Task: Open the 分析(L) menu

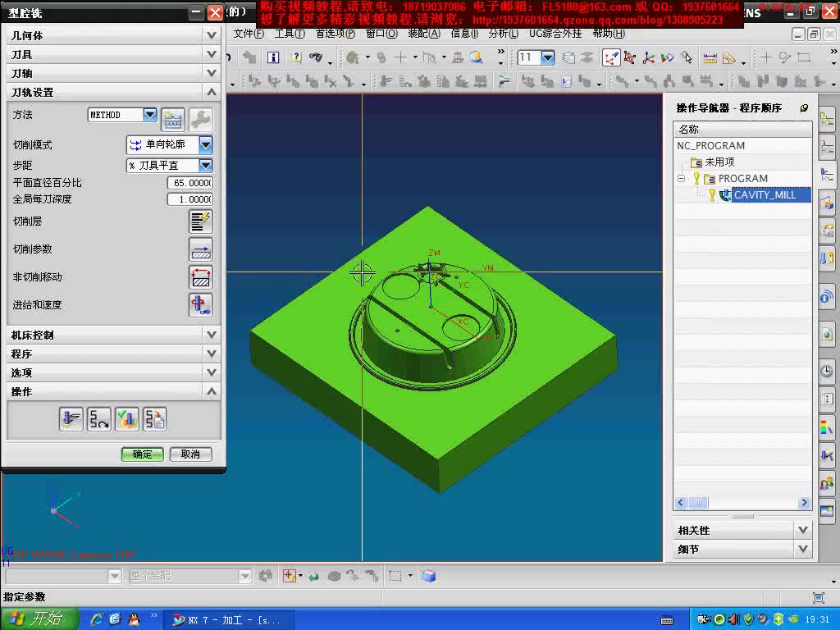Action: click(503, 34)
